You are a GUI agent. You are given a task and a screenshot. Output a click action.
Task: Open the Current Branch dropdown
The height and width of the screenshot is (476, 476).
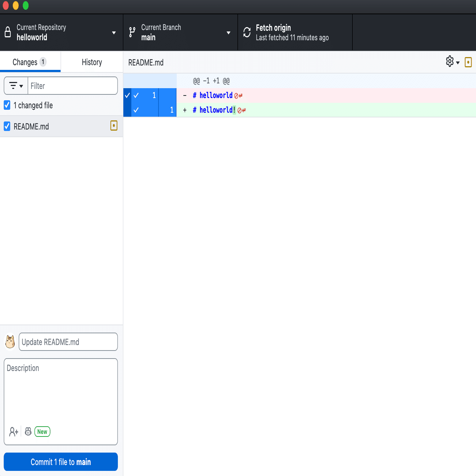tap(228, 32)
